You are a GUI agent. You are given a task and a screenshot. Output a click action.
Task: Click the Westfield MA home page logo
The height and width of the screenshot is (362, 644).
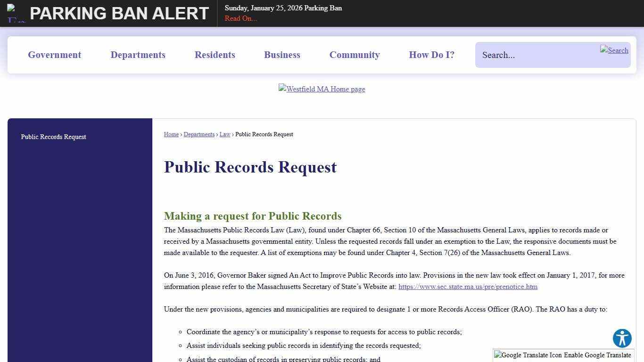[x=322, y=89]
